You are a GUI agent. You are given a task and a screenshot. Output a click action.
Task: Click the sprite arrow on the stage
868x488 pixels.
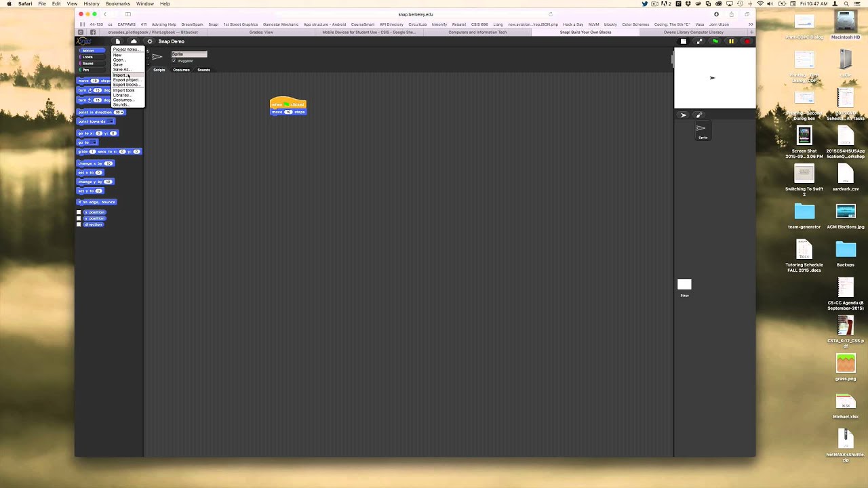pos(712,77)
